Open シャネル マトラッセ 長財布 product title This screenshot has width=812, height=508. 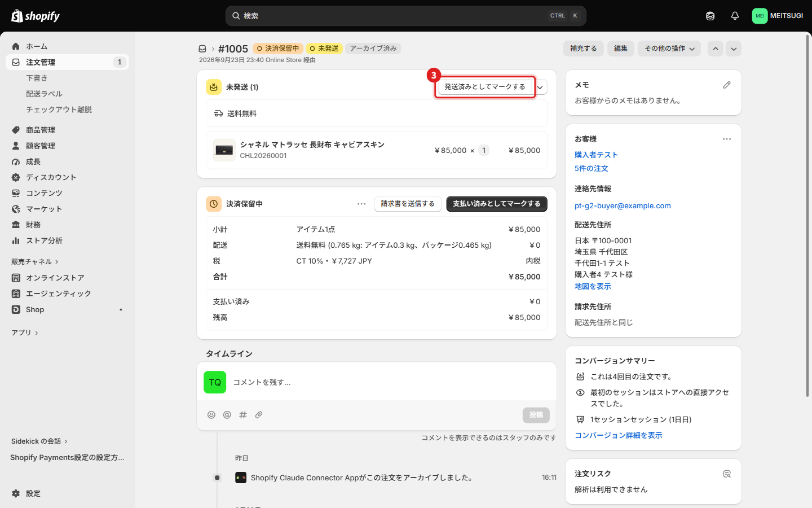click(x=312, y=144)
